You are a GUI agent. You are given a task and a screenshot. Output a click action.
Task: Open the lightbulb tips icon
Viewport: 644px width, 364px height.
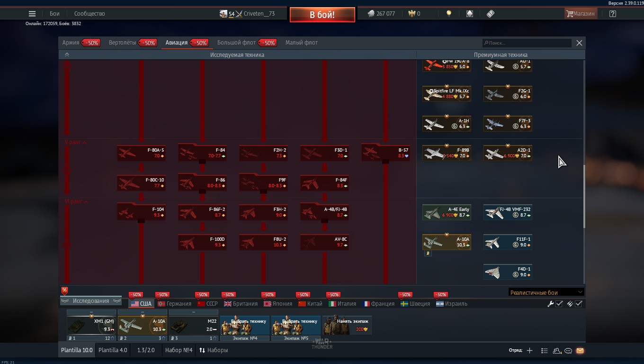449,14
